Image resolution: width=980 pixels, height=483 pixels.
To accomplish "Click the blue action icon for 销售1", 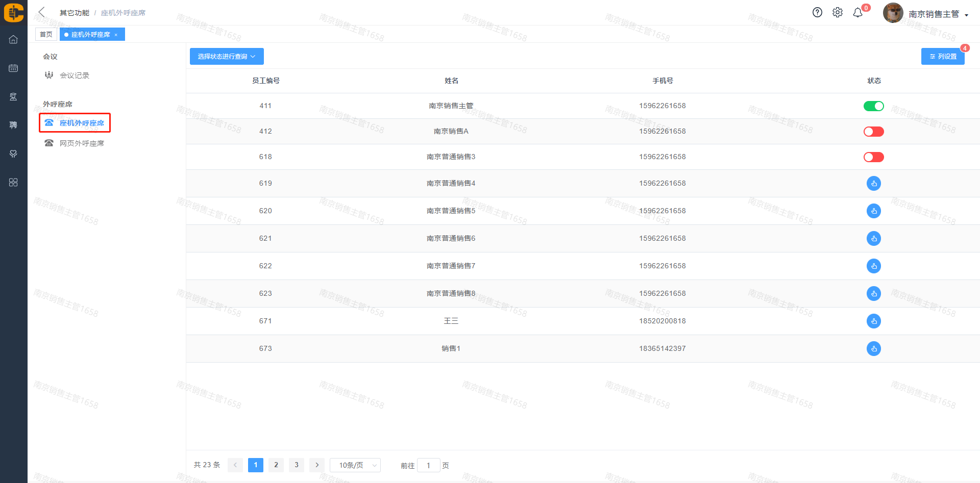I will (x=873, y=349).
